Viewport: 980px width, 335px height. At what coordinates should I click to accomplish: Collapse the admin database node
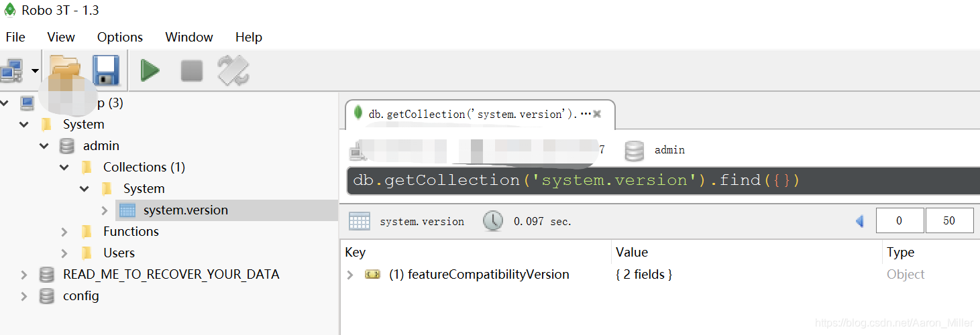(x=44, y=146)
